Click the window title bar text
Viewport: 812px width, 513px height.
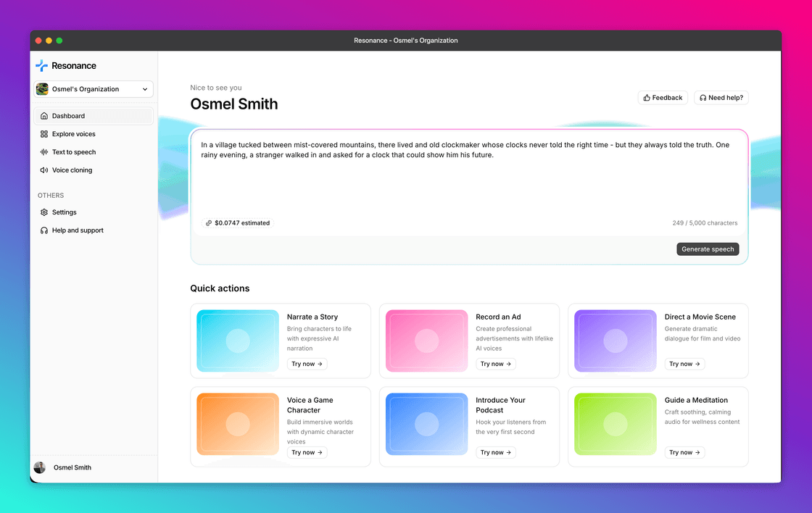[406, 41]
